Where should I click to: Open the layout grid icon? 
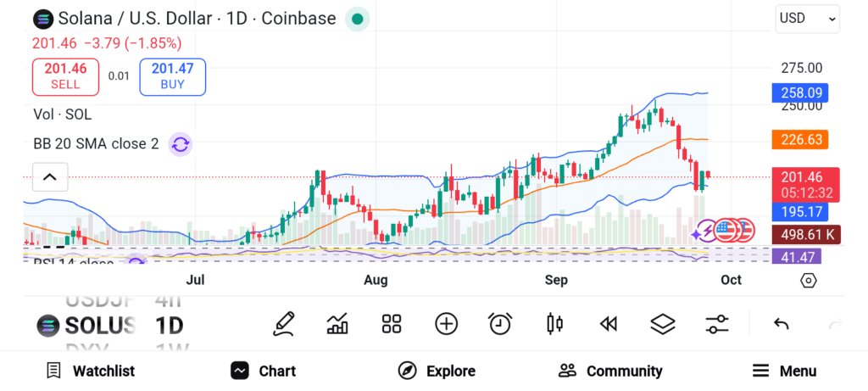(391, 323)
